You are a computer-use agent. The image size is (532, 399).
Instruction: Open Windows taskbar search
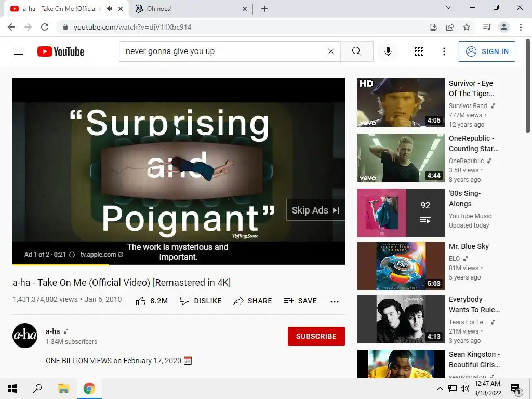point(37,389)
